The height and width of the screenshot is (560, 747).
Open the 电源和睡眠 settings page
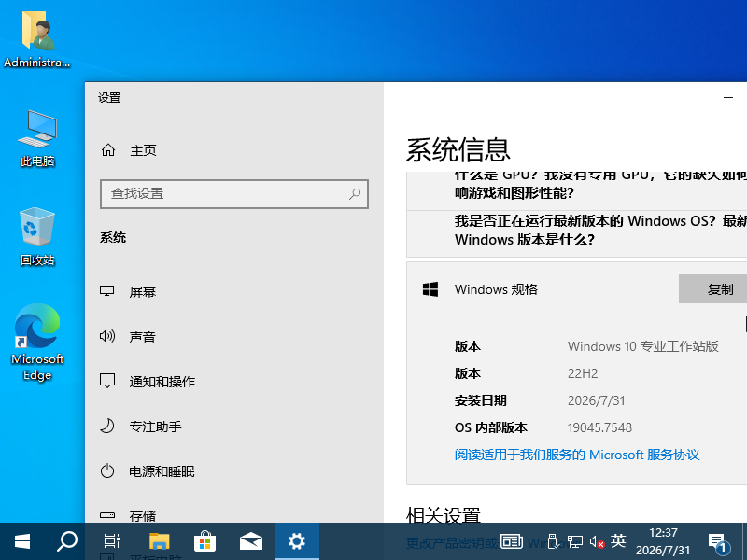pos(234,471)
